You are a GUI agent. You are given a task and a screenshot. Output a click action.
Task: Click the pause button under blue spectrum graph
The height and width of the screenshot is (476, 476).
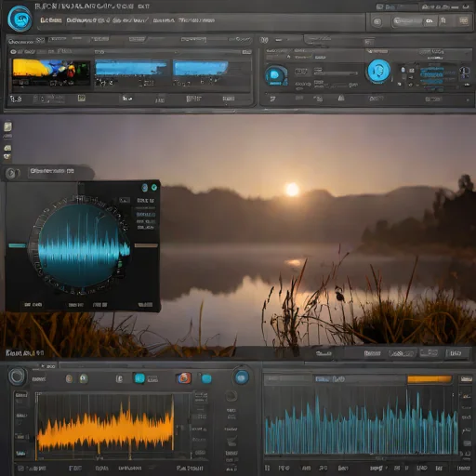click(267, 468)
